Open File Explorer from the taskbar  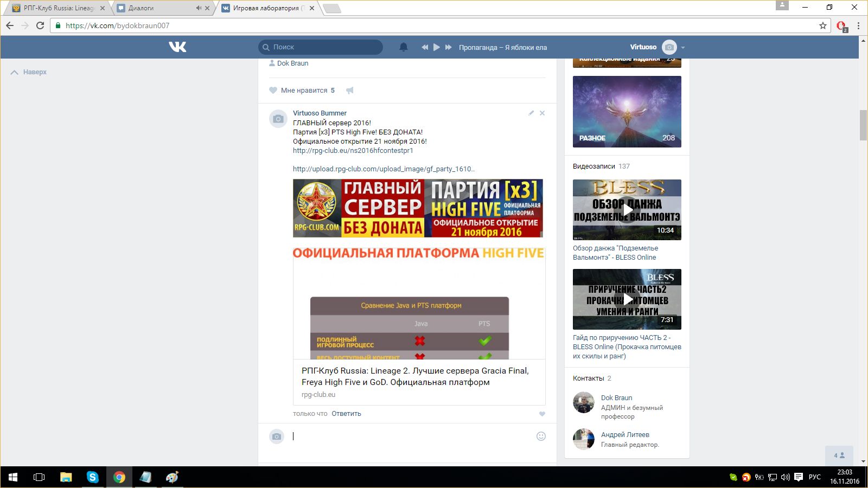(66, 477)
